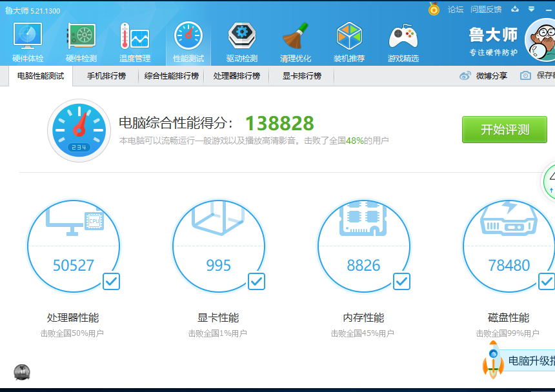Image resolution: width=555 pixels, height=392 pixels.
Task: Switch to 电脑性能测试 tab
Action: (41, 76)
